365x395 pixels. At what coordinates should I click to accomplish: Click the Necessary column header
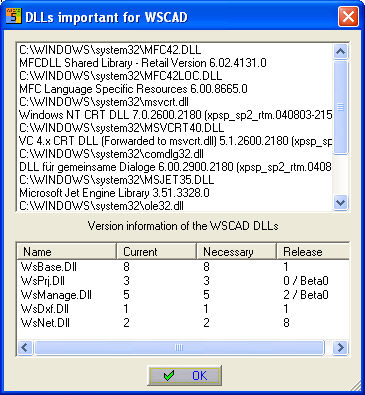click(x=236, y=251)
